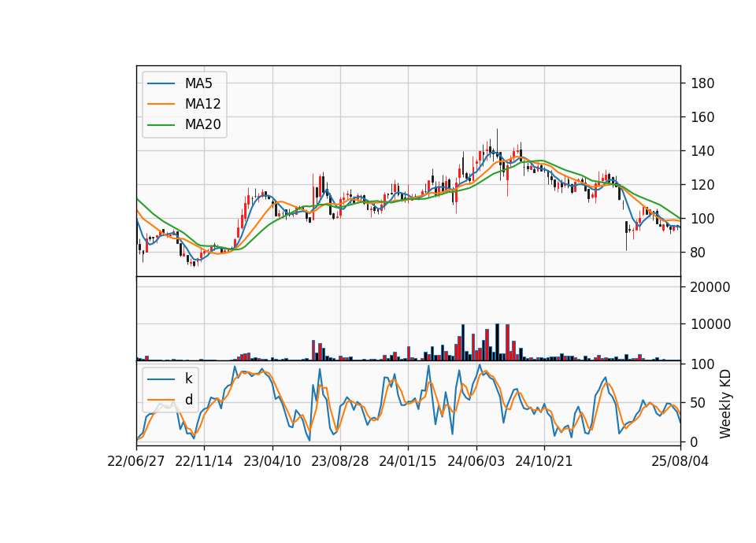Click the MA20 legend label

202,124
